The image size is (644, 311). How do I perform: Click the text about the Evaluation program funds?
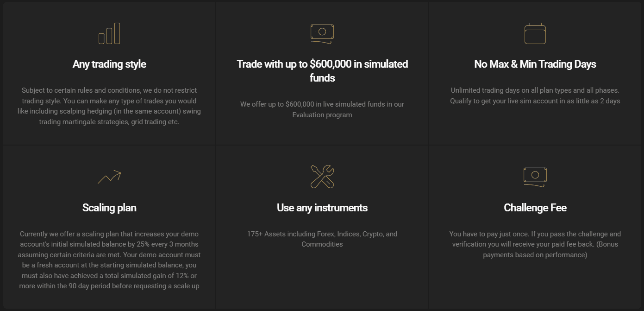click(x=322, y=109)
